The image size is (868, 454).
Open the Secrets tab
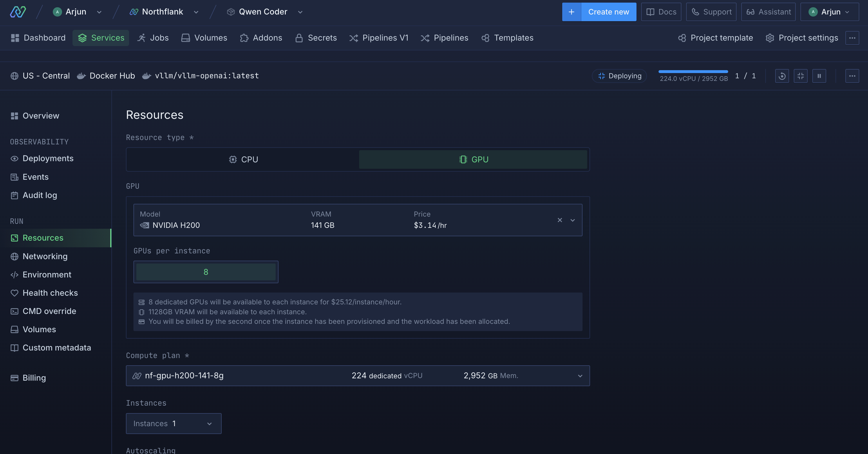[x=316, y=38]
